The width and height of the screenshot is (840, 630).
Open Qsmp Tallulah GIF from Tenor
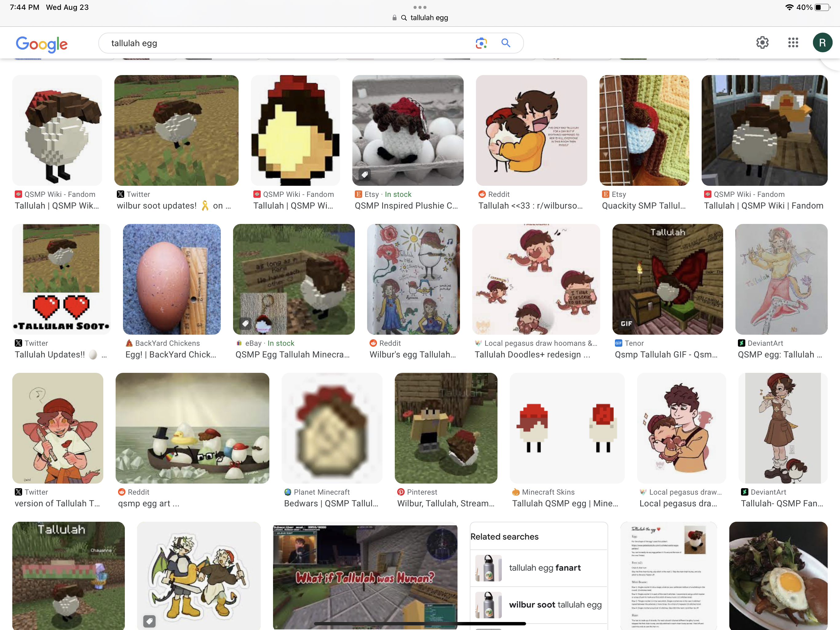[668, 279]
